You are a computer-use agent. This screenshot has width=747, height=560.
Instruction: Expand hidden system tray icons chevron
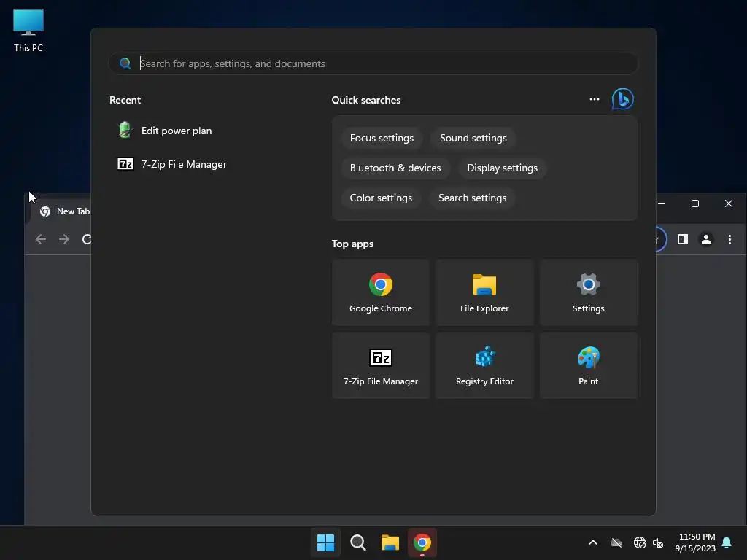coord(593,542)
